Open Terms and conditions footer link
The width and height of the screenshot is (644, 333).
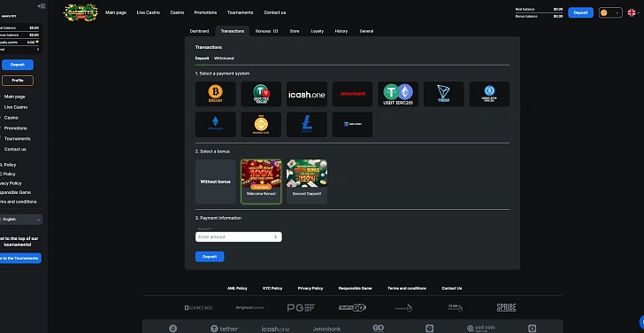click(x=407, y=288)
